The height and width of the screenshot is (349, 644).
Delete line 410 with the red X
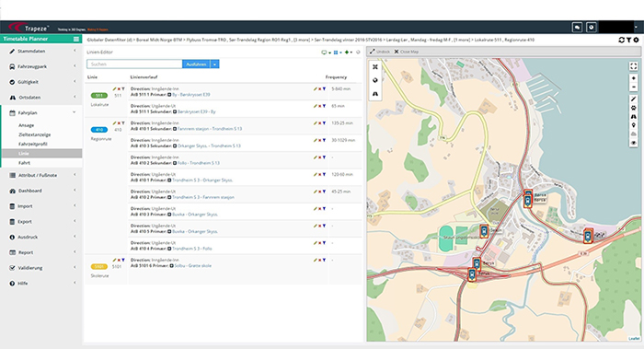(x=119, y=123)
